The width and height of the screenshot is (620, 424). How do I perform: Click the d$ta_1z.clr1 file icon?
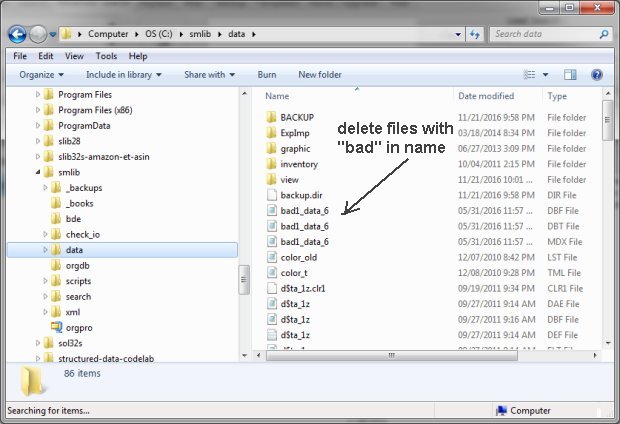click(272, 288)
